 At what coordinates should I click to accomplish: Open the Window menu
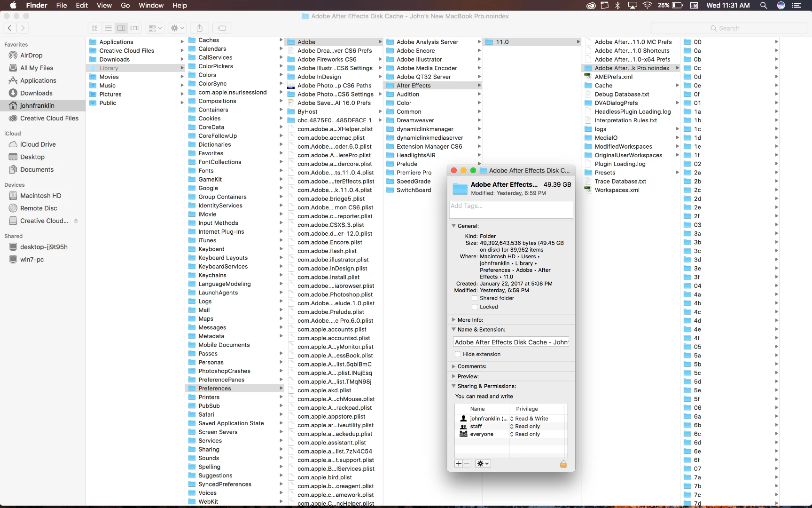[151, 6]
